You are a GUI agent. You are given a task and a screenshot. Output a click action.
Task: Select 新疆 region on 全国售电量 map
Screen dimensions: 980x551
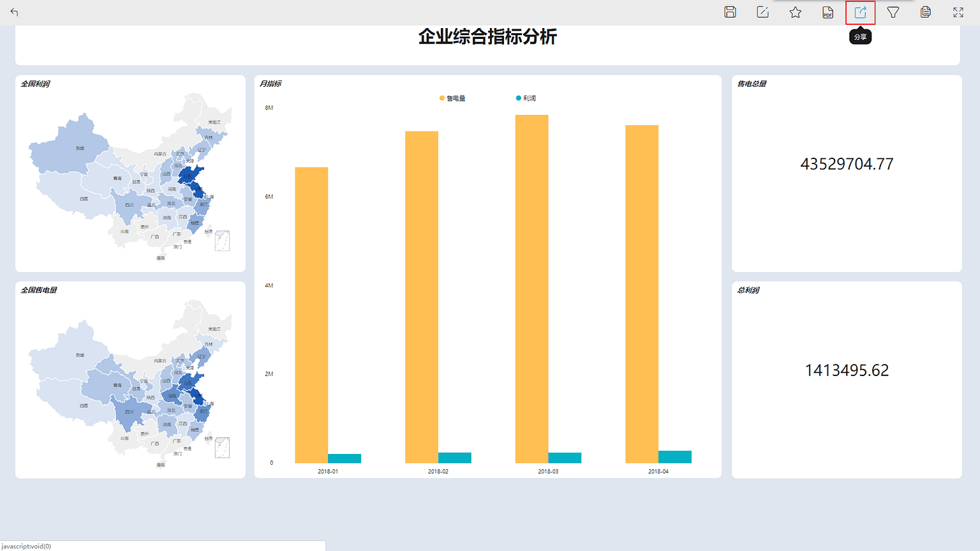click(x=70, y=352)
